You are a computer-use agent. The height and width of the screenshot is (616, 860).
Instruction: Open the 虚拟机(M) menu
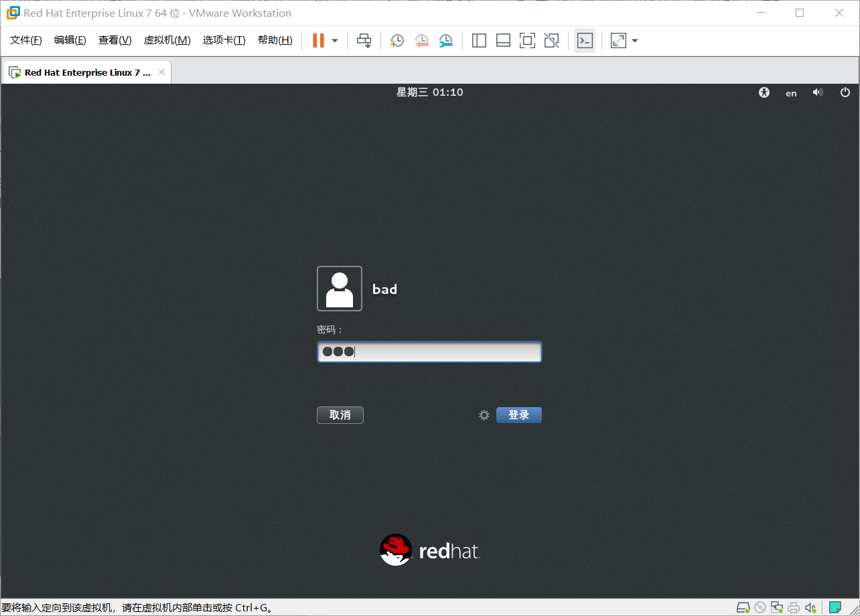point(167,40)
